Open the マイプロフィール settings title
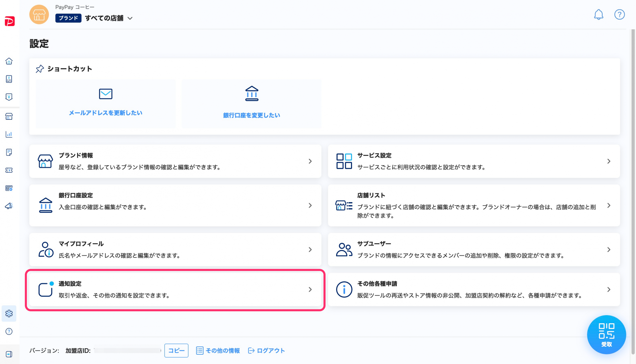 click(x=81, y=244)
